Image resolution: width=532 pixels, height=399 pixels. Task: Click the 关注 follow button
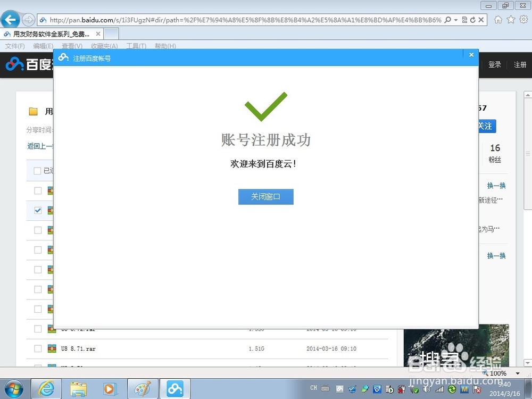(487, 126)
